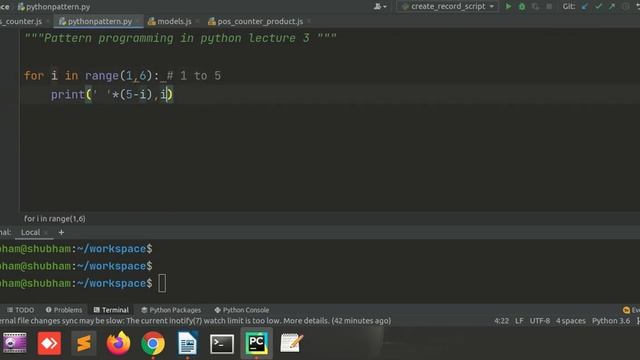
Task: Run the create_record_script configuration
Action: tap(508, 7)
